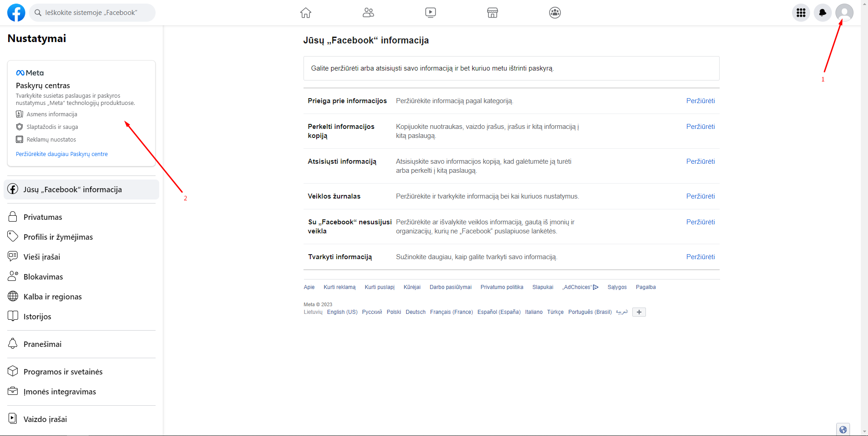Switch language to English (US)
This screenshot has width=868, height=436.
[x=342, y=312]
